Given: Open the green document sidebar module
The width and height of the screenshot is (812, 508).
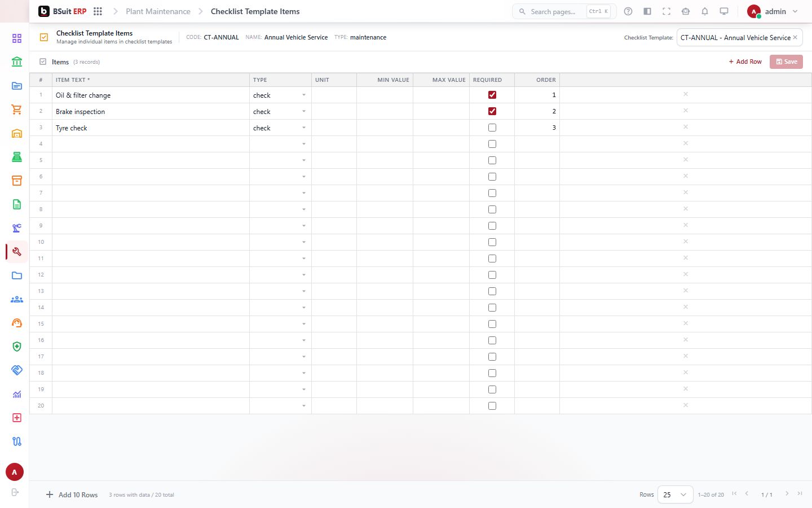Looking at the screenshot, I should click(x=17, y=204).
